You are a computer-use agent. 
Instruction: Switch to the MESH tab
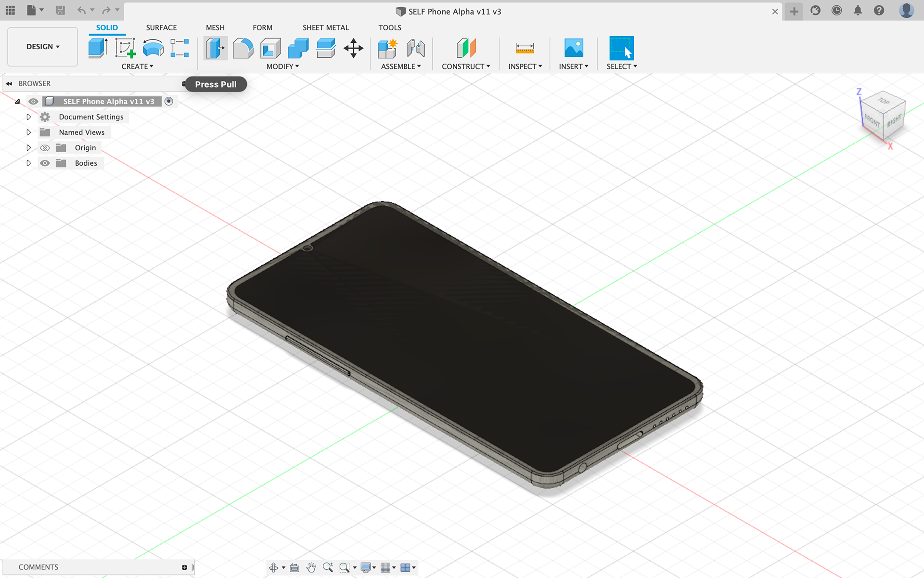click(x=215, y=27)
